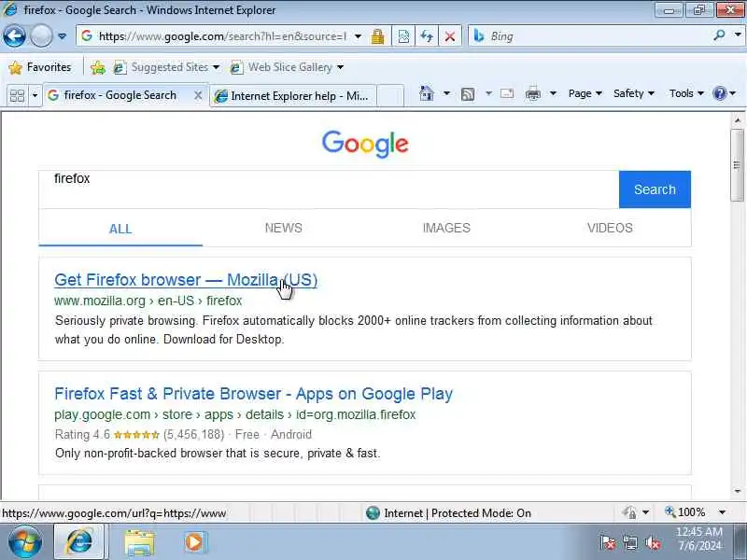Image resolution: width=747 pixels, height=560 pixels.
Task: Click the status bar privacy lock icon
Action: 629,512
